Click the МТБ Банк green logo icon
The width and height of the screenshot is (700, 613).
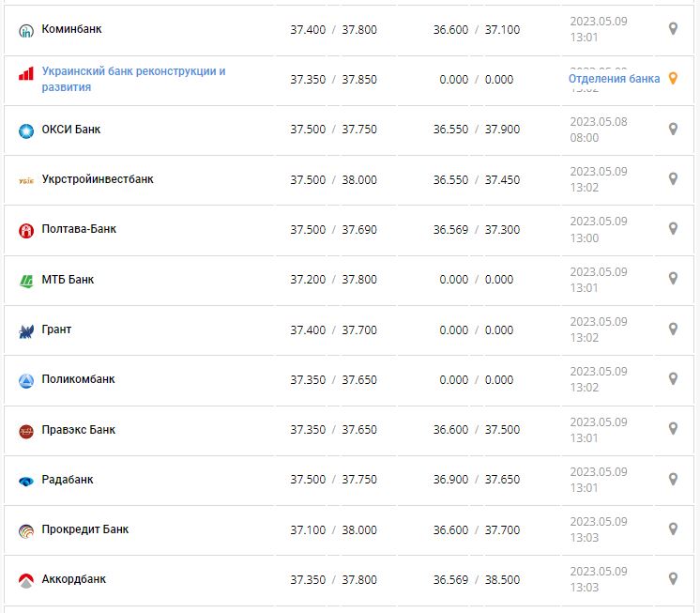[26, 281]
